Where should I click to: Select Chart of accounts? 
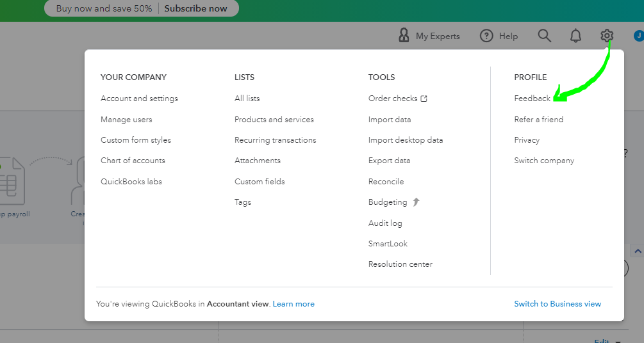click(x=133, y=161)
